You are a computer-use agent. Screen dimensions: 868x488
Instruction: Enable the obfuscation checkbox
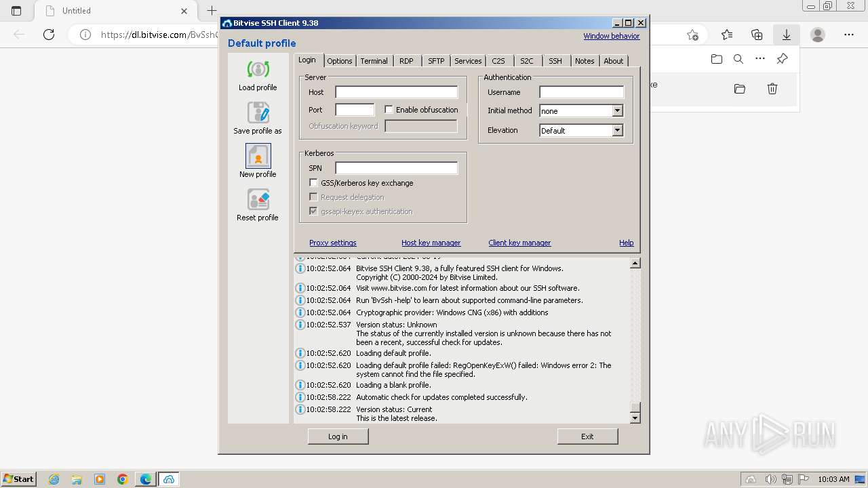tap(389, 109)
